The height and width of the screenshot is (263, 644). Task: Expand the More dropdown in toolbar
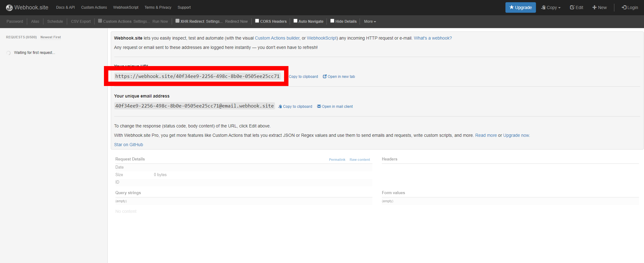[x=370, y=22]
